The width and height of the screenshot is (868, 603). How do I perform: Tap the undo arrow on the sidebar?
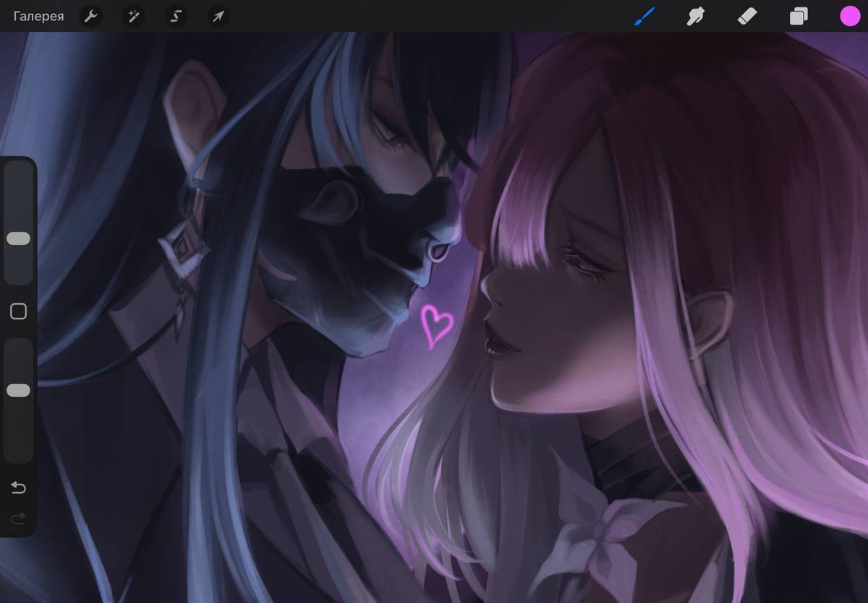18,488
